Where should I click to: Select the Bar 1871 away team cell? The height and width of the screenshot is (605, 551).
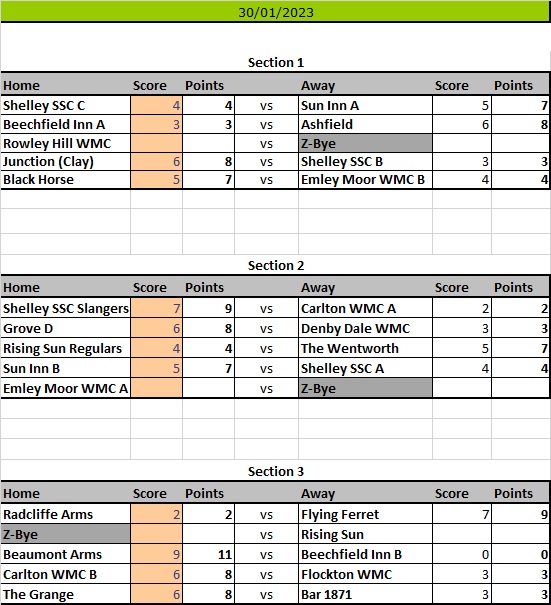pos(365,594)
